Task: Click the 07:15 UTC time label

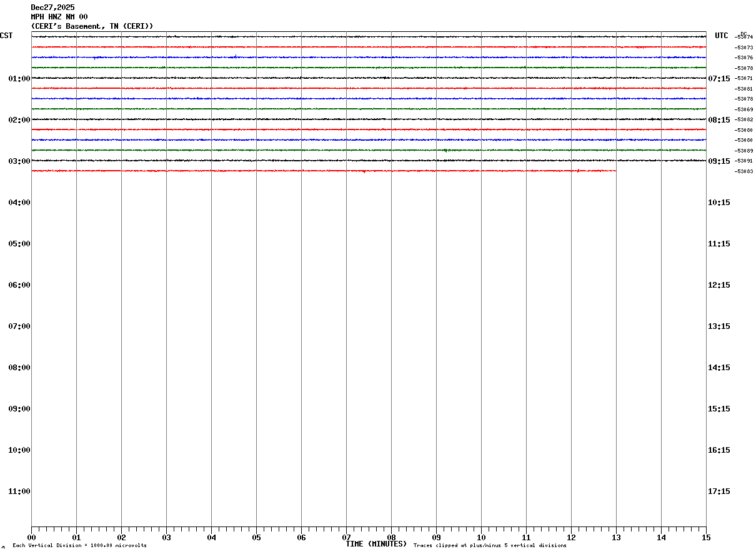Action: pos(719,79)
